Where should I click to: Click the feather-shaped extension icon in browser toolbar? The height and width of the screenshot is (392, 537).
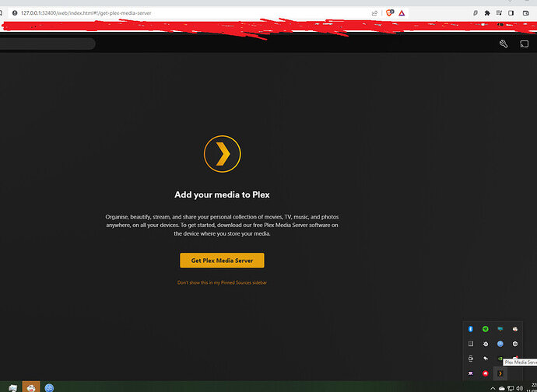pos(476,13)
